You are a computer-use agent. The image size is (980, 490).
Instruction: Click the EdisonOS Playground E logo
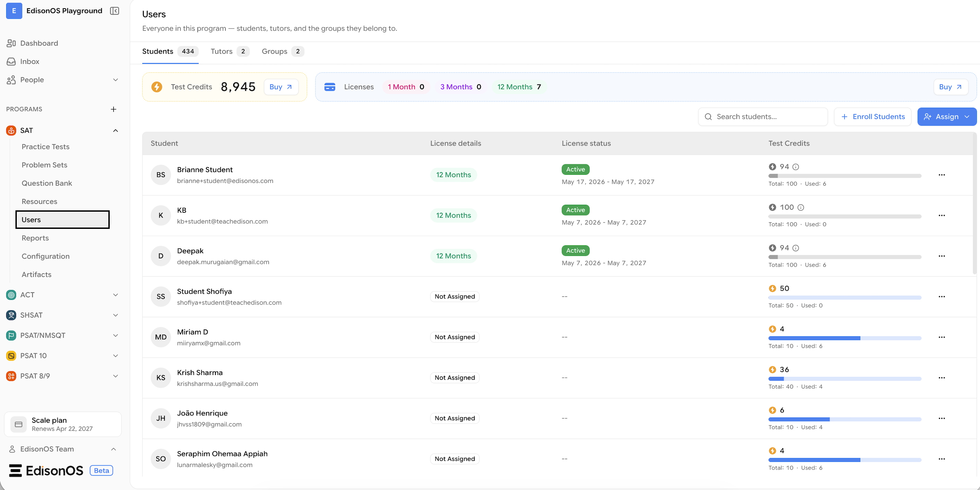pos(14,11)
